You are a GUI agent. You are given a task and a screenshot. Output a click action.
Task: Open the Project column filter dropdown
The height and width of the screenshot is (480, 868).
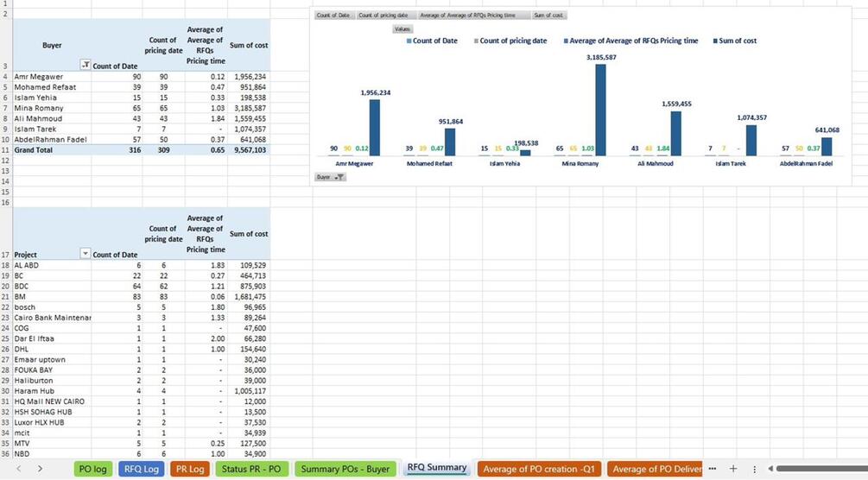coord(86,254)
